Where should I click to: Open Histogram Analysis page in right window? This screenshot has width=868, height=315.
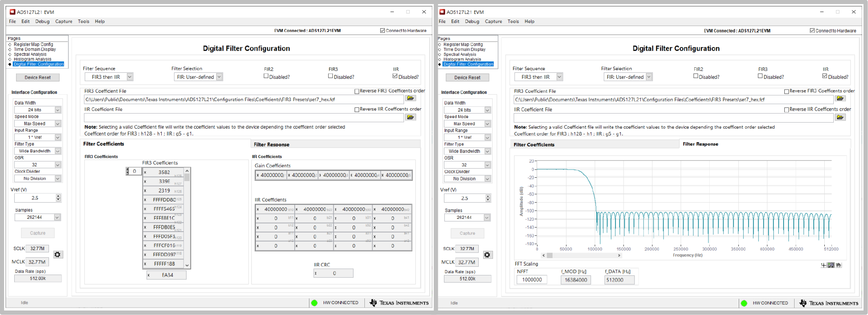[462, 59]
